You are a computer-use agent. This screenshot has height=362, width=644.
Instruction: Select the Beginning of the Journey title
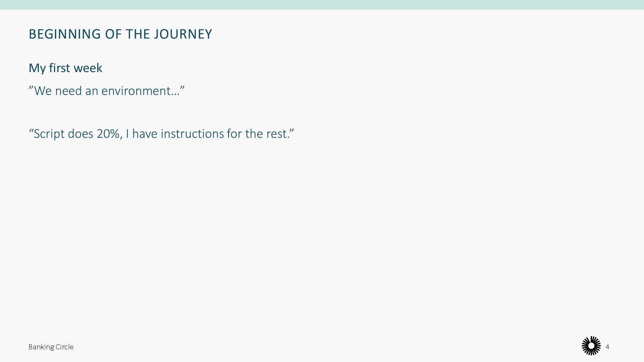click(x=120, y=34)
